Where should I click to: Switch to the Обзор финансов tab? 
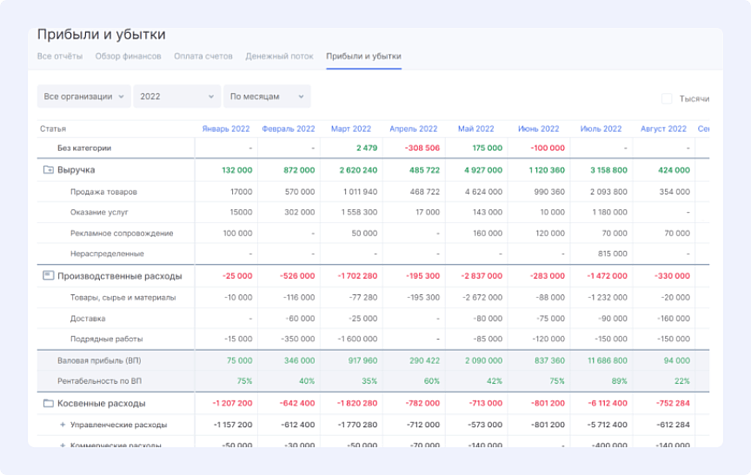click(128, 56)
